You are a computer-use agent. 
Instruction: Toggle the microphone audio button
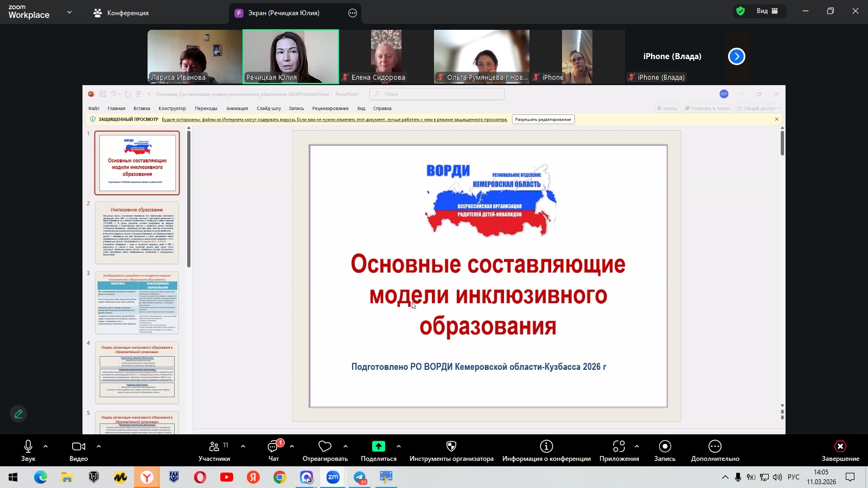tap(28, 446)
